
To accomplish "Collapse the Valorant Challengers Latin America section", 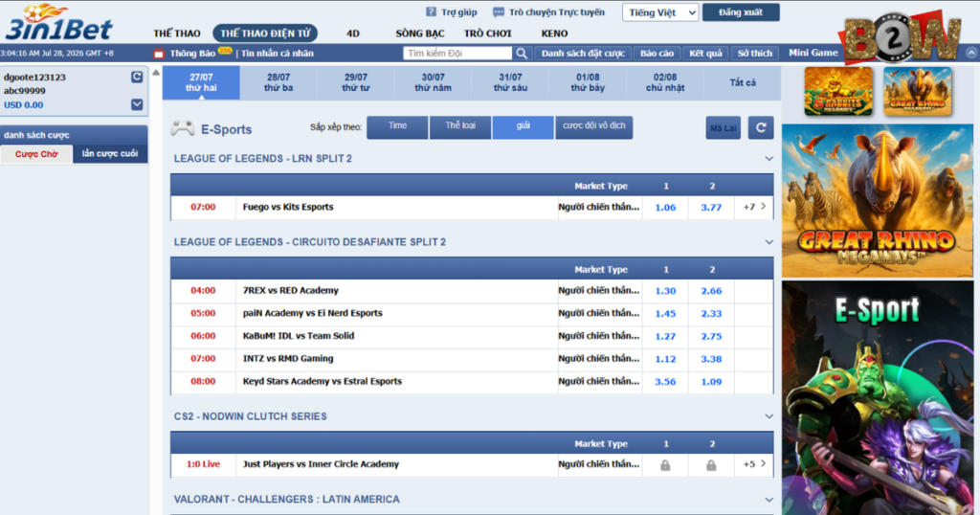I will pos(768,500).
